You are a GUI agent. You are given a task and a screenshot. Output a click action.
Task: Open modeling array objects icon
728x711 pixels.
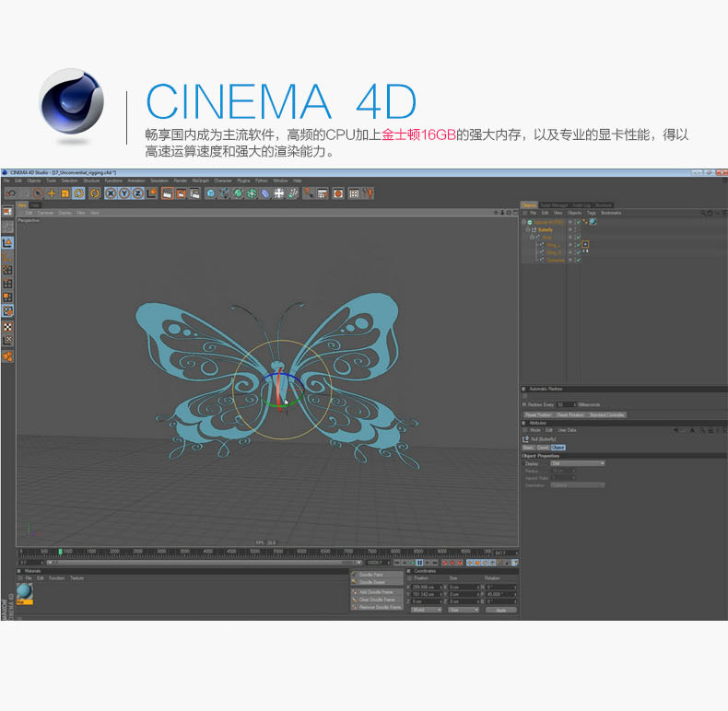point(252,193)
